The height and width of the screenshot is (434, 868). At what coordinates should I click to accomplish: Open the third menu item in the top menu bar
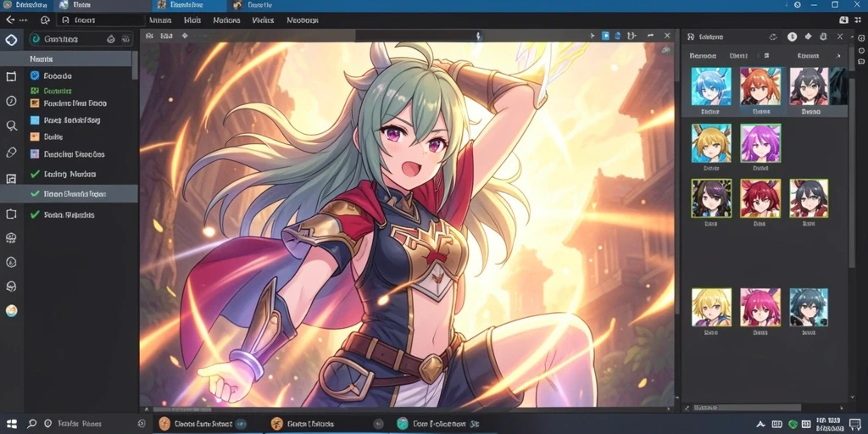(226, 20)
